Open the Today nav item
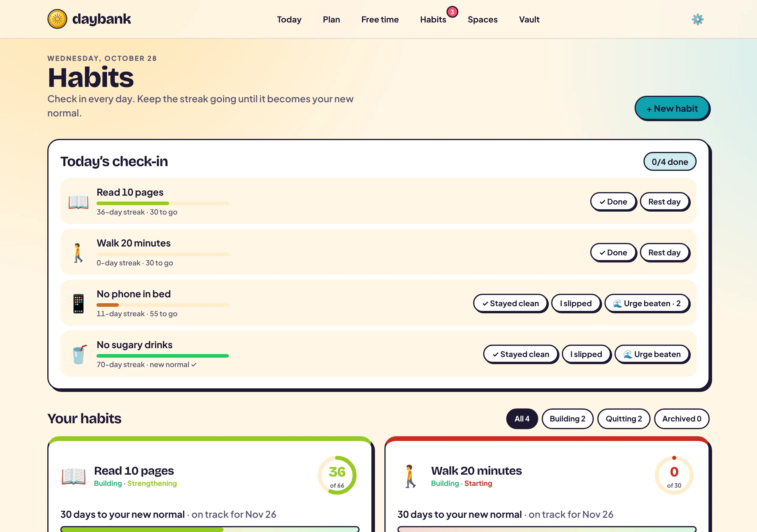Viewport: 757px width, 532px height. pos(289,20)
